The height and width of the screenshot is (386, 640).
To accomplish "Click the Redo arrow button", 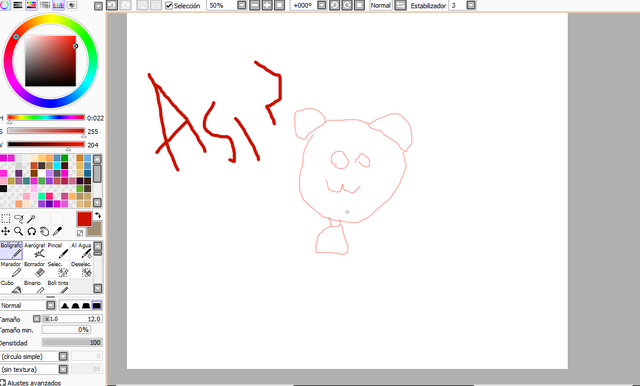I will [126, 5].
